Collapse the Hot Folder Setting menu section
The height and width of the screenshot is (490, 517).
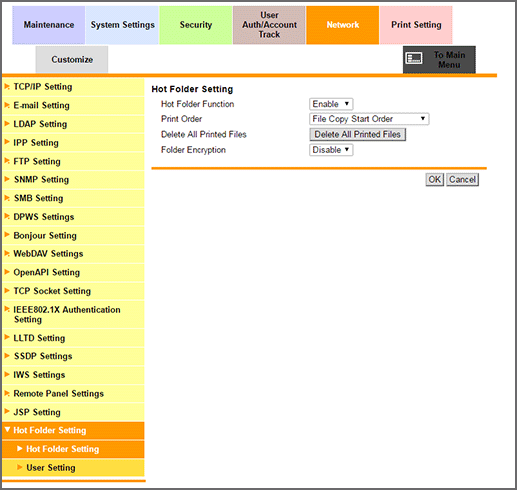point(73,430)
